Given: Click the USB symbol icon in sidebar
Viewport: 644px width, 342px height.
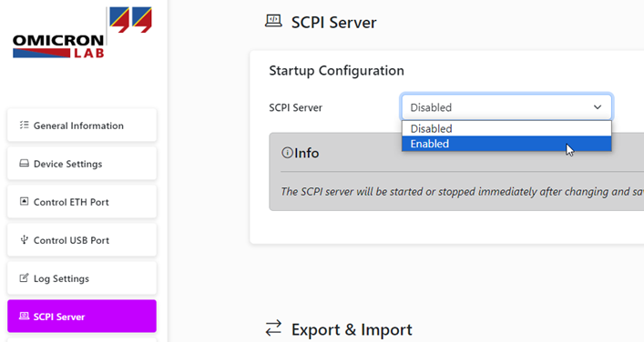Looking at the screenshot, I should [x=25, y=240].
